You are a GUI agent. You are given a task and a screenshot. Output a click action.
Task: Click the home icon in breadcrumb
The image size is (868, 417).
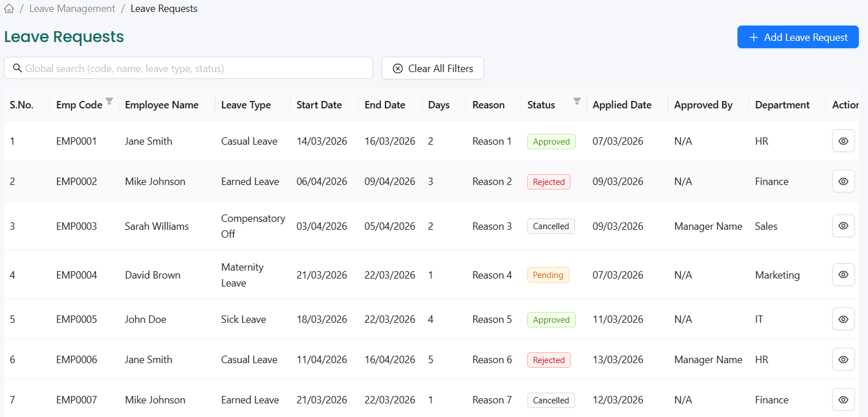click(x=9, y=9)
